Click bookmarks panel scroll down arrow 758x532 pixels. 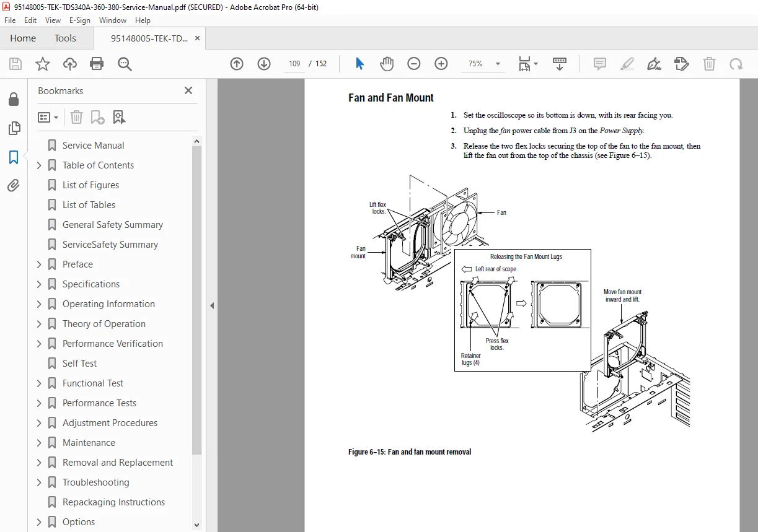click(196, 525)
